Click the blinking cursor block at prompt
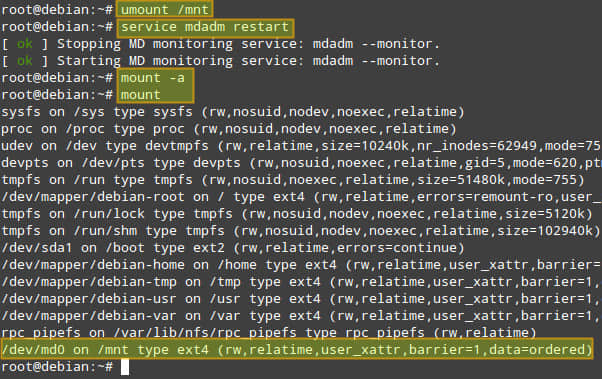602x379 pixels. [125, 367]
